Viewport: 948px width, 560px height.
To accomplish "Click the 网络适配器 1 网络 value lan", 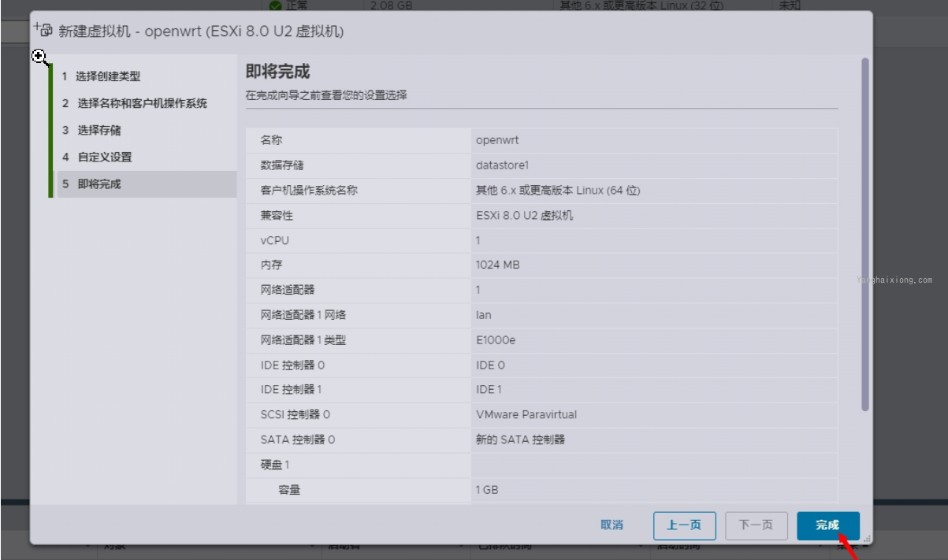I will [x=484, y=315].
